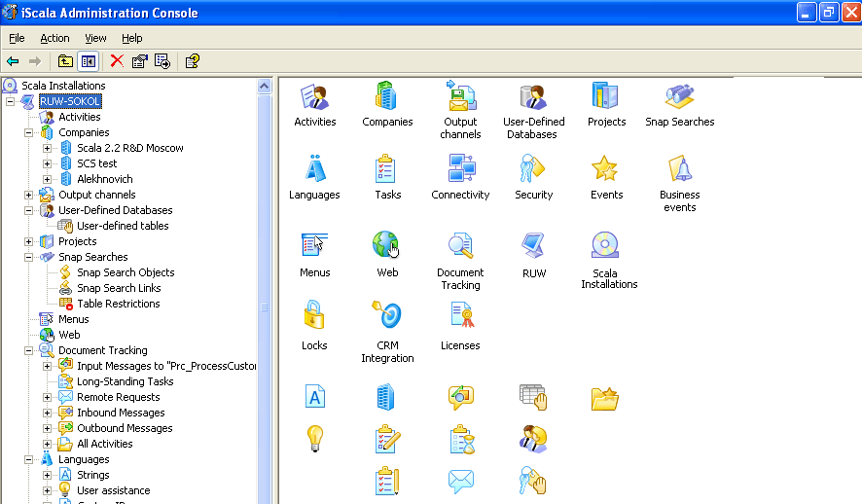Screen dimensions: 862x504
Task: Open the RUW computer icon
Action: coord(533,245)
